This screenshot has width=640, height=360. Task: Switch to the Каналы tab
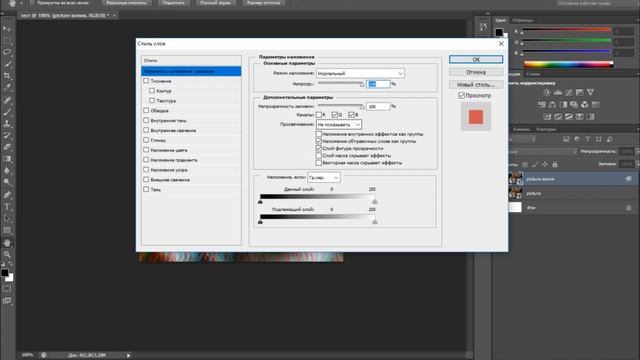521,129
